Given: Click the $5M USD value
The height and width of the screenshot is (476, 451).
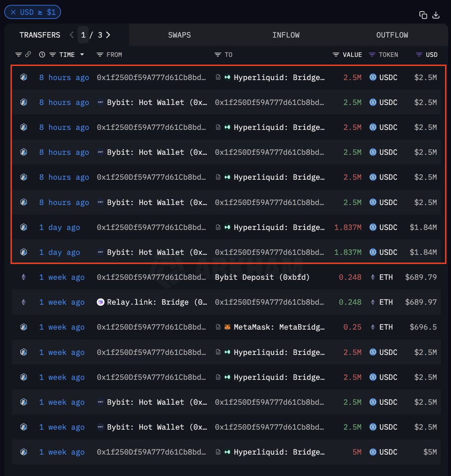Looking at the screenshot, I should click(430, 452).
